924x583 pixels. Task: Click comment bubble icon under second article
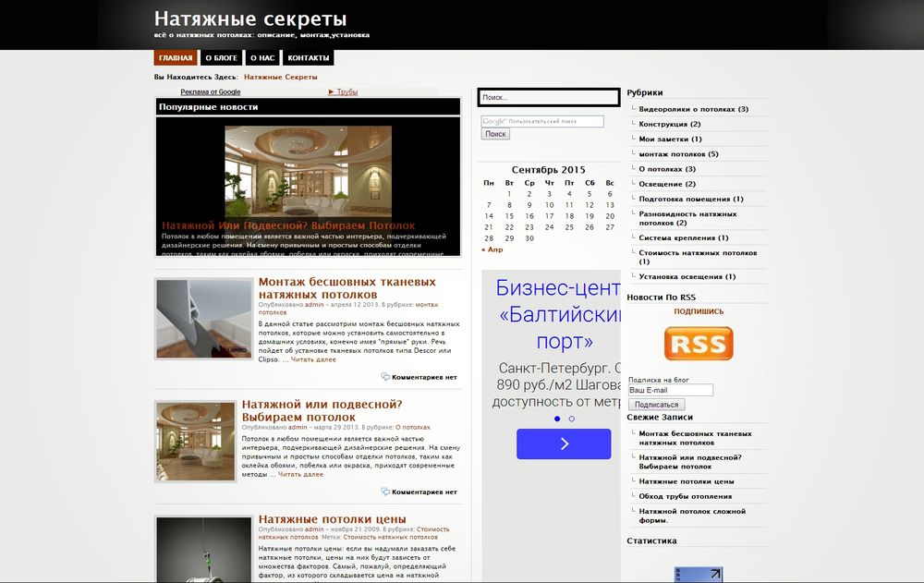point(385,492)
